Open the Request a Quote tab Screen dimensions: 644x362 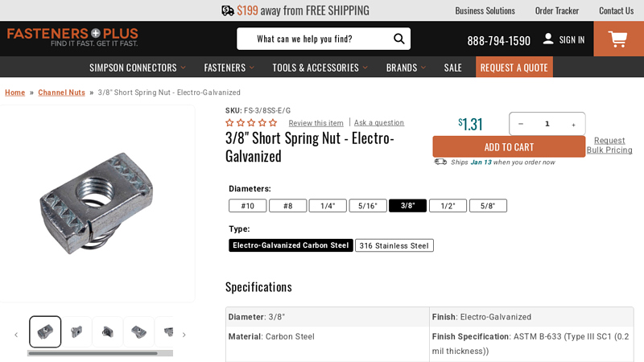pyautogui.click(x=514, y=68)
